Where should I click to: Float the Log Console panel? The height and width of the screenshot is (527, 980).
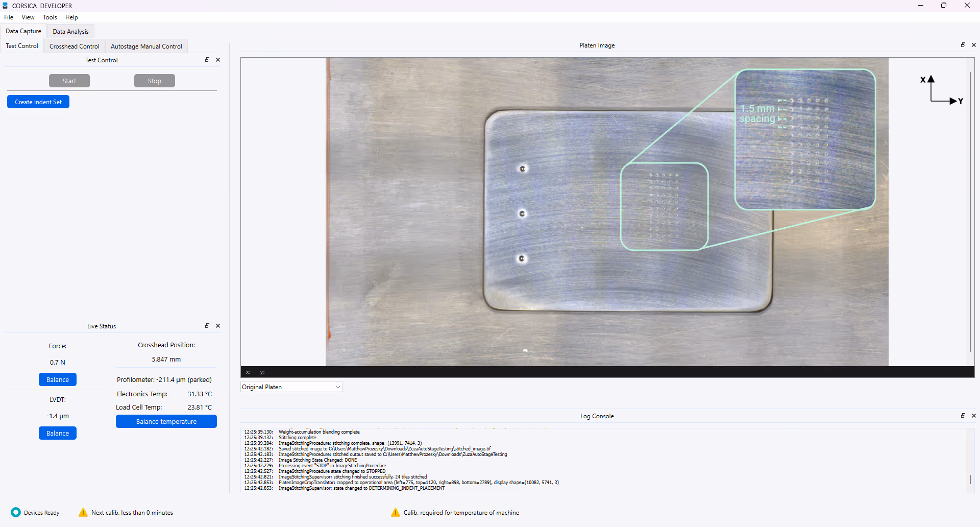(x=963, y=416)
